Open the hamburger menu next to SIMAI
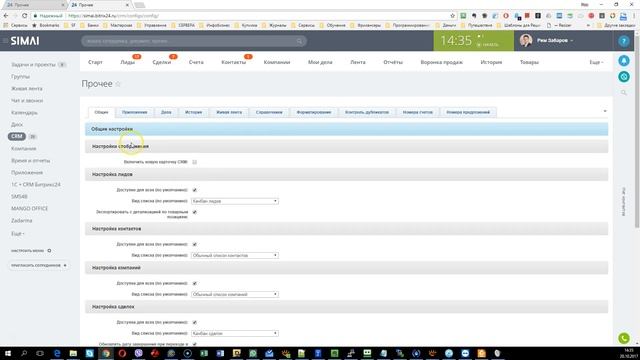 pos(5,41)
